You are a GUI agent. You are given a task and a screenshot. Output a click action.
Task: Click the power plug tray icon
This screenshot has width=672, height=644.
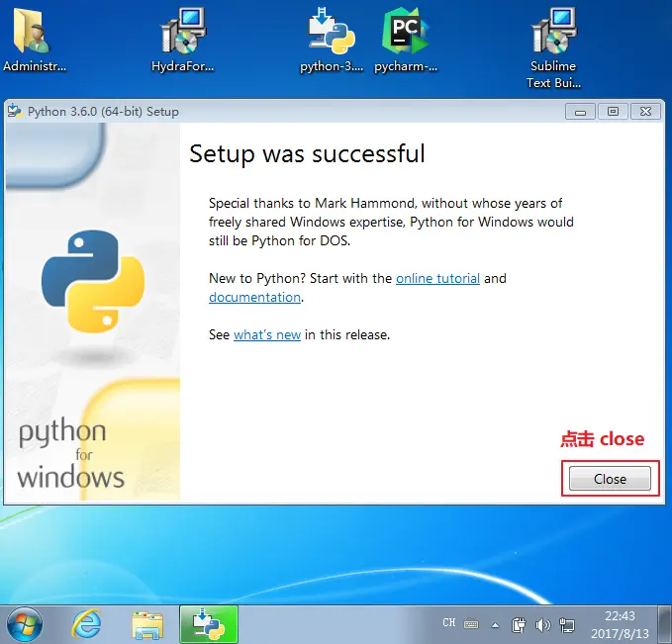pos(519,625)
